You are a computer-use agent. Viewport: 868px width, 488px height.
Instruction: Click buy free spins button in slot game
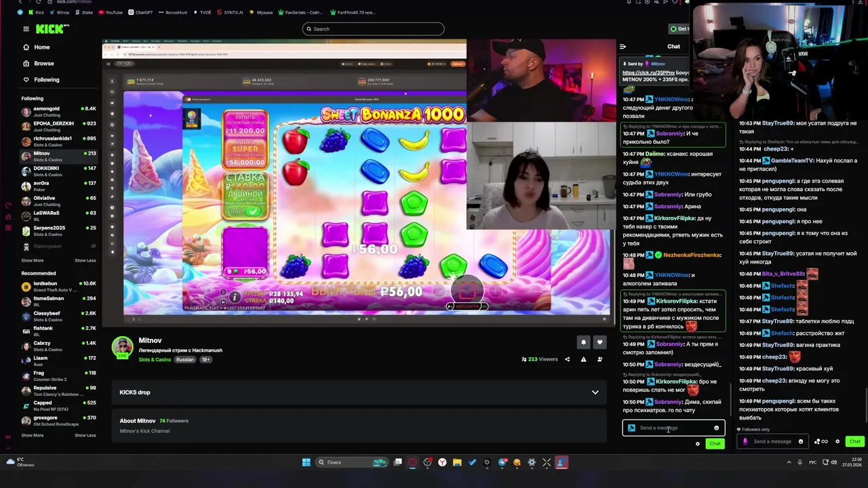pos(245,124)
